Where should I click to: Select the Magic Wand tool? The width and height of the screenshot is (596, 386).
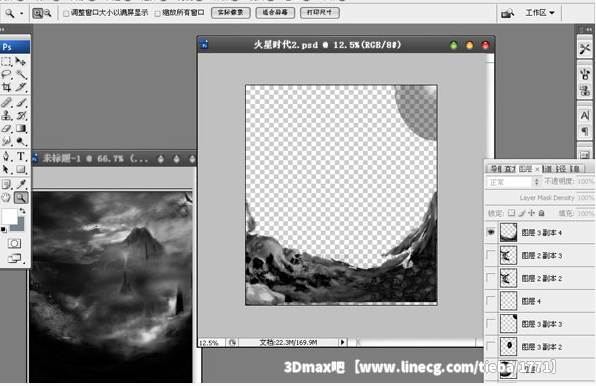pyautogui.click(x=21, y=74)
